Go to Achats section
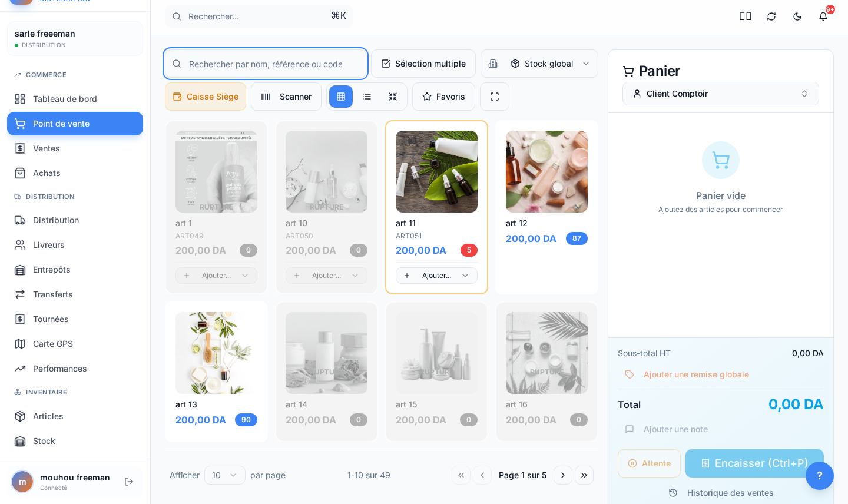 pos(75,173)
